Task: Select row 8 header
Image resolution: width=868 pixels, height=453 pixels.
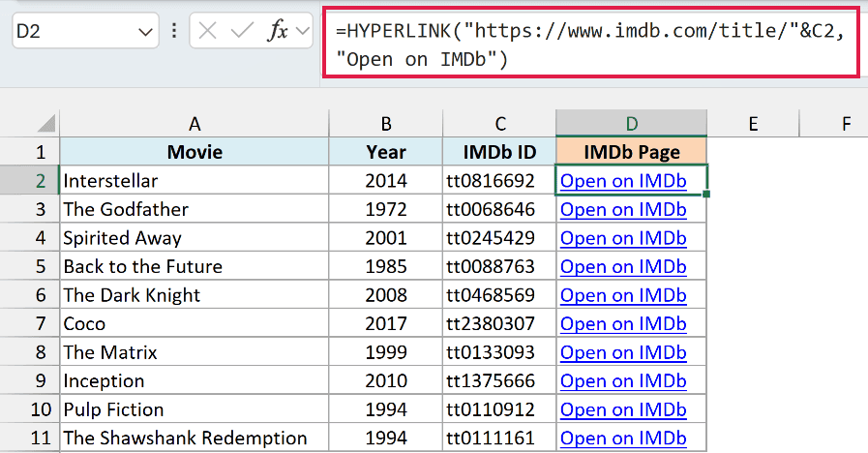Action: point(30,352)
